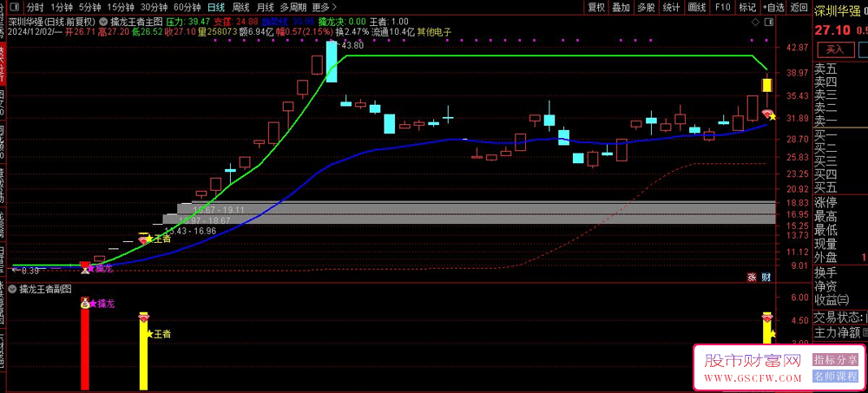Viewport: 868px width, 393px height.
Task: Click the 涨停 row label
Action: click(825, 202)
